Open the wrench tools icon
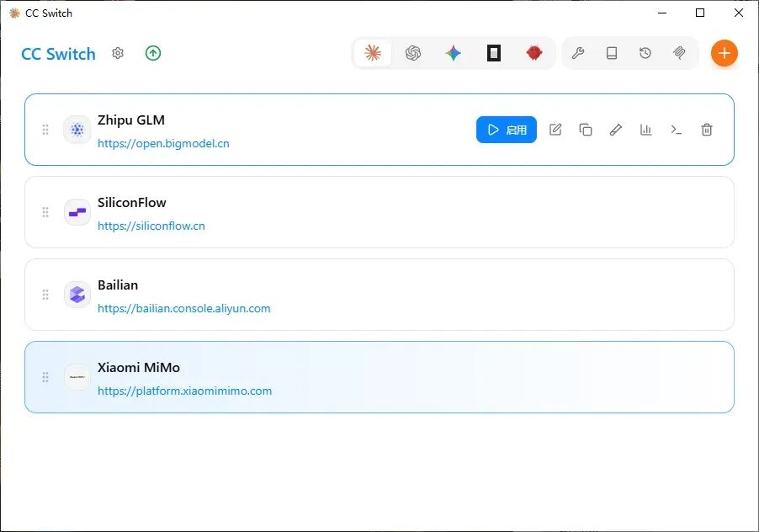The image size is (759, 532). click(x=578, y=53)
